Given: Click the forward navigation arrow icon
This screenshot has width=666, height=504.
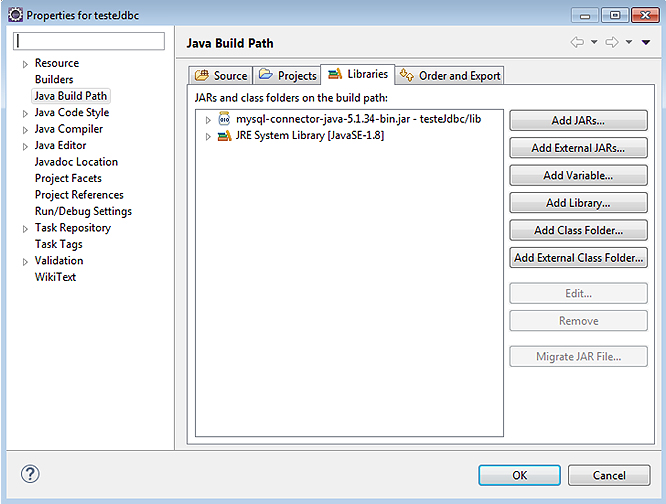Looking at the screenshot, I should tap(612, 42).
